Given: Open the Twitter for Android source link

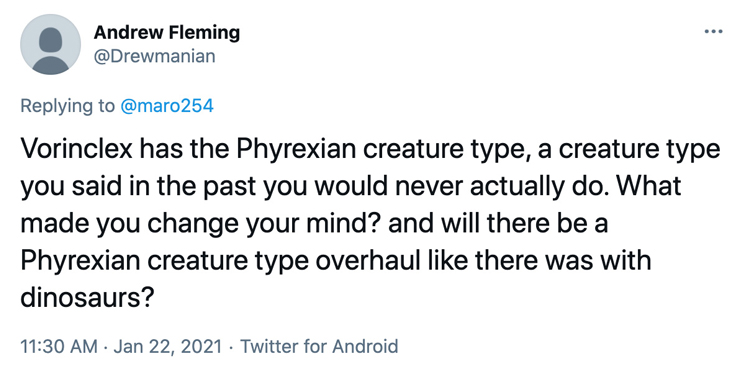Looking at the screenshot, I should click(319, 346).
